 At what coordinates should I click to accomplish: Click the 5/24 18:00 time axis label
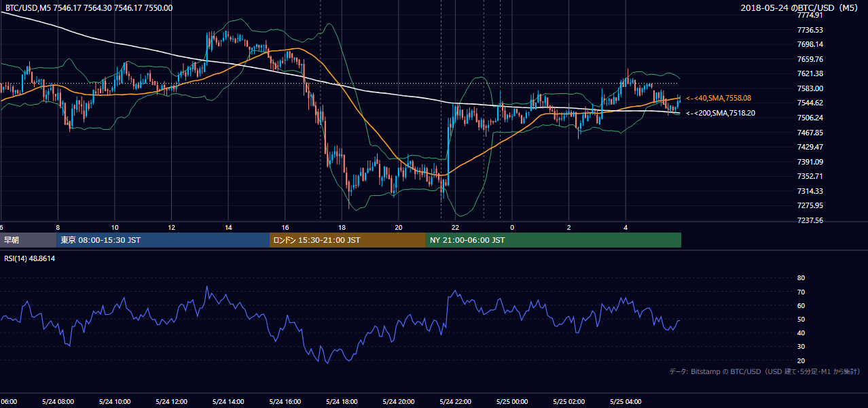pyautogui.click(x=342, y=401)
